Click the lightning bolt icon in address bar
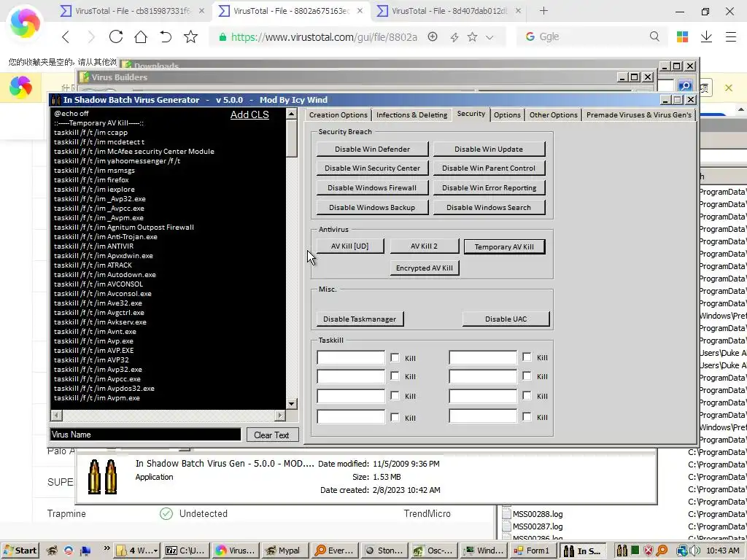The width and height of the screenshot is (747, 560). (x=454, y=37)
